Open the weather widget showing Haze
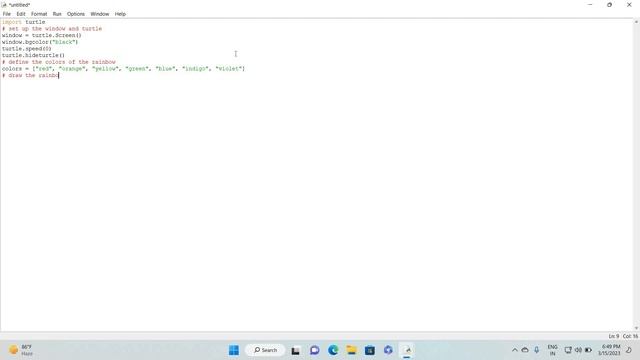 click(20, 350)
